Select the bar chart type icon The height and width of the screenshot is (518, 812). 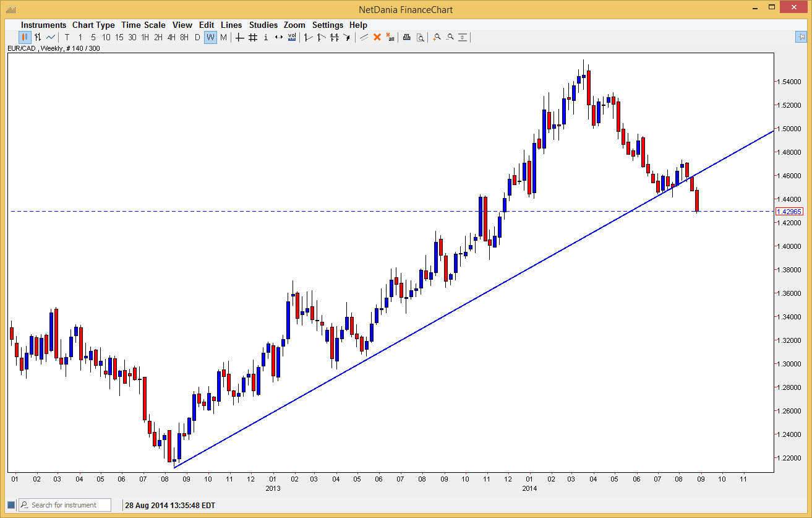coord(38,37)
